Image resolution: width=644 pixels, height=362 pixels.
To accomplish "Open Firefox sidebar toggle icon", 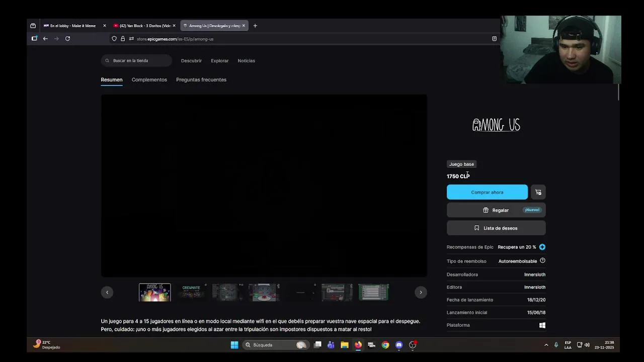I will tap(34, 39).
